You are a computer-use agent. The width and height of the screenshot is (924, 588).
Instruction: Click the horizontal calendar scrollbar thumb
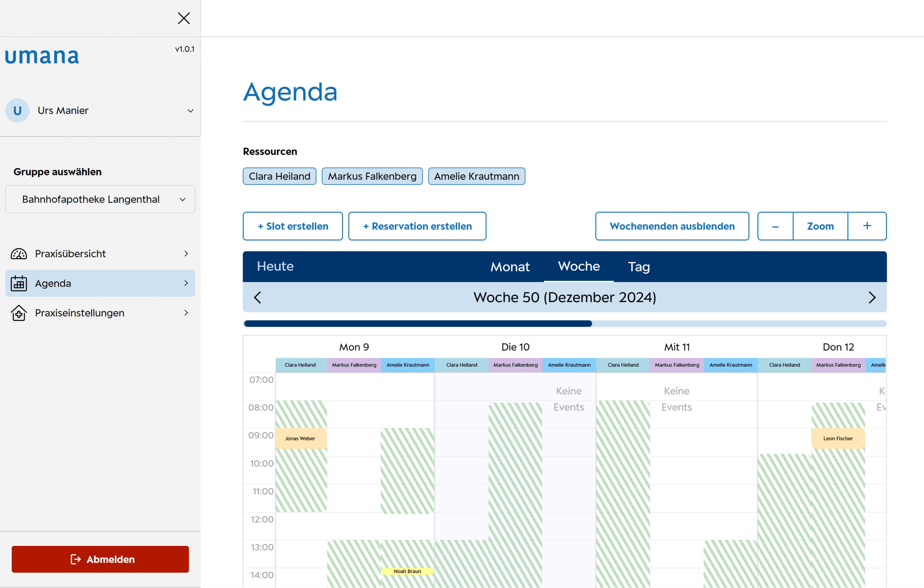(418, 323)
